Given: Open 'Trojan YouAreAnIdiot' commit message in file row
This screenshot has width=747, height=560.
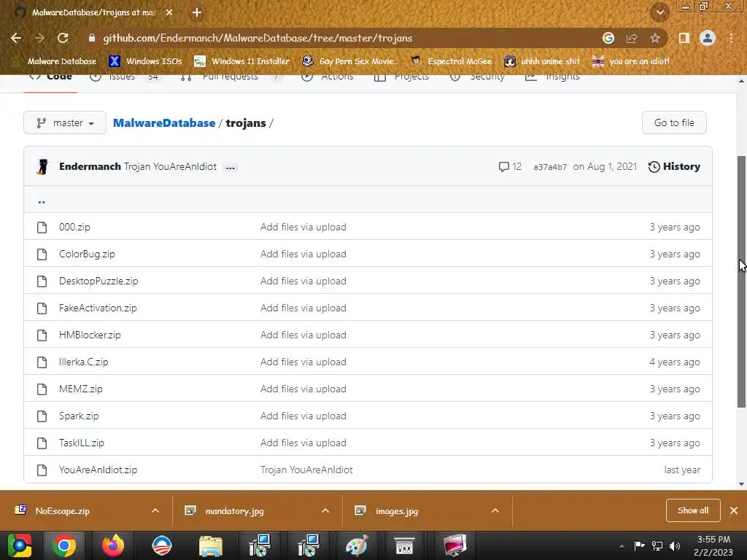Looking at the screenshot, I should coord(306,470).
